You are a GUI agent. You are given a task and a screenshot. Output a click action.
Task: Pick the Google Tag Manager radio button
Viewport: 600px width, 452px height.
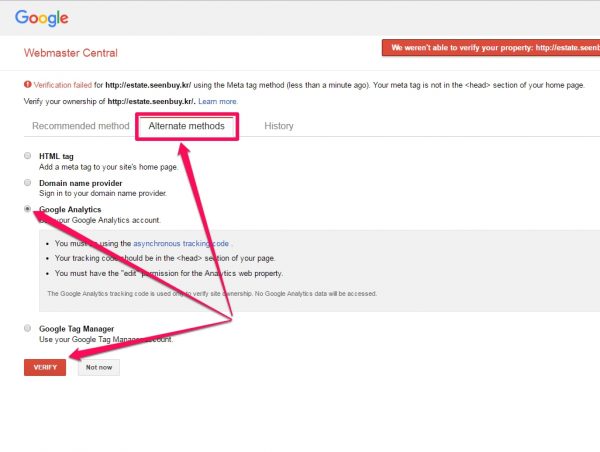tap(27, 329)
